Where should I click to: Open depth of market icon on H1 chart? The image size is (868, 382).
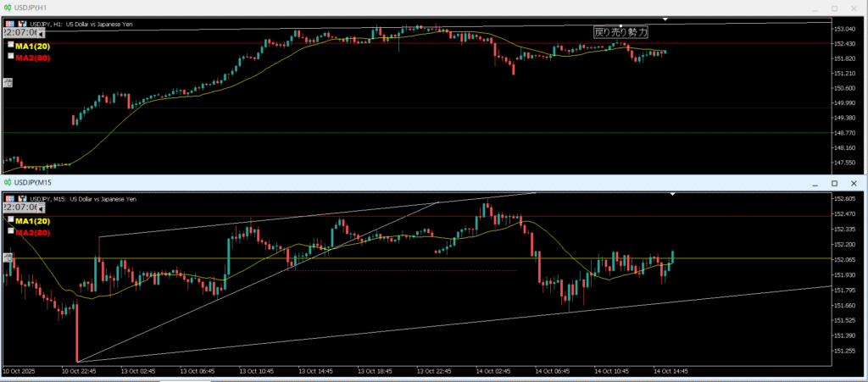tap(23, 25)
